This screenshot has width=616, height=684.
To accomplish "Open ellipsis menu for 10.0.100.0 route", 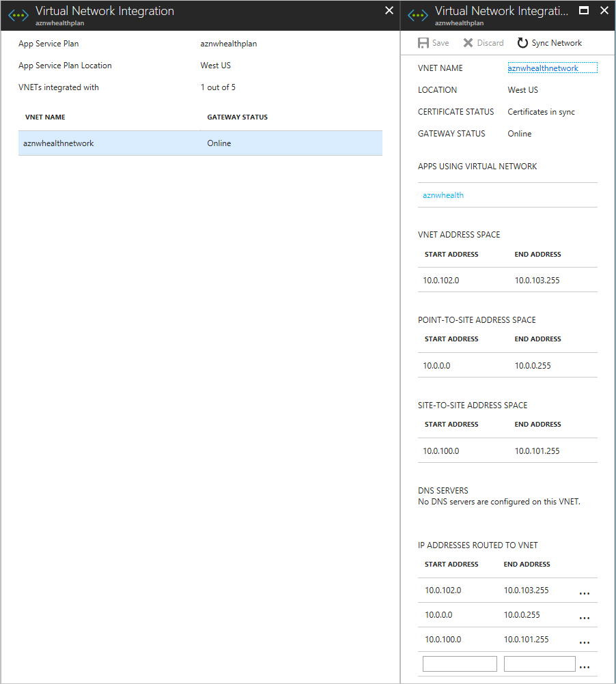I will coord(585,642).
